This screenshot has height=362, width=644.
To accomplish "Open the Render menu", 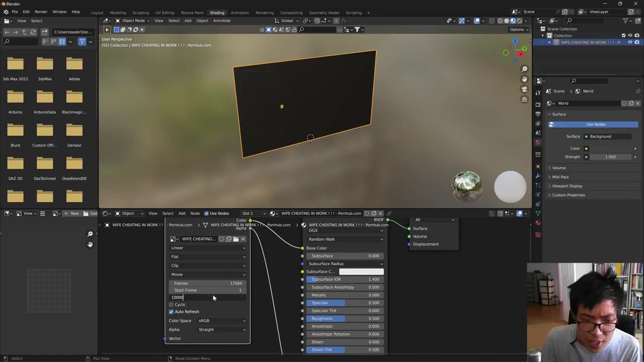I will (x=41, y=12).
